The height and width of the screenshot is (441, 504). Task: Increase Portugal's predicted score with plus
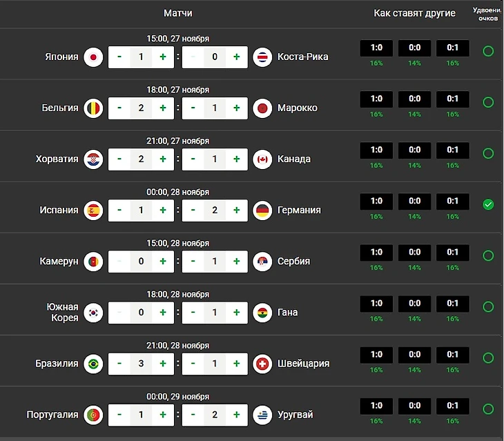point(163,415)
